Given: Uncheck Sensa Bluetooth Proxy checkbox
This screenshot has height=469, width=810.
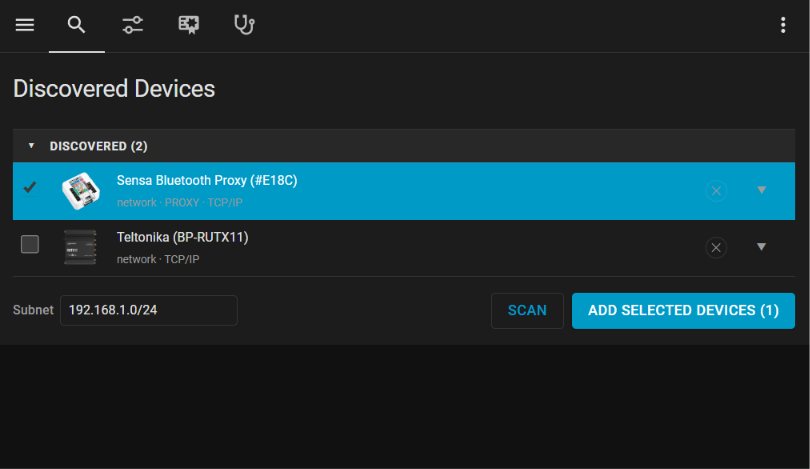Looking at the screenshot, I should coord(30,187).
